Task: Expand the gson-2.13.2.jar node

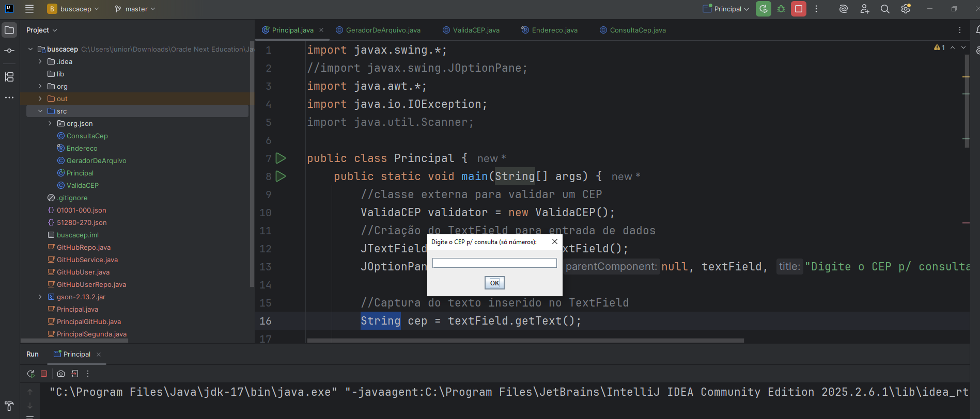Action: [x=40, y=297]
